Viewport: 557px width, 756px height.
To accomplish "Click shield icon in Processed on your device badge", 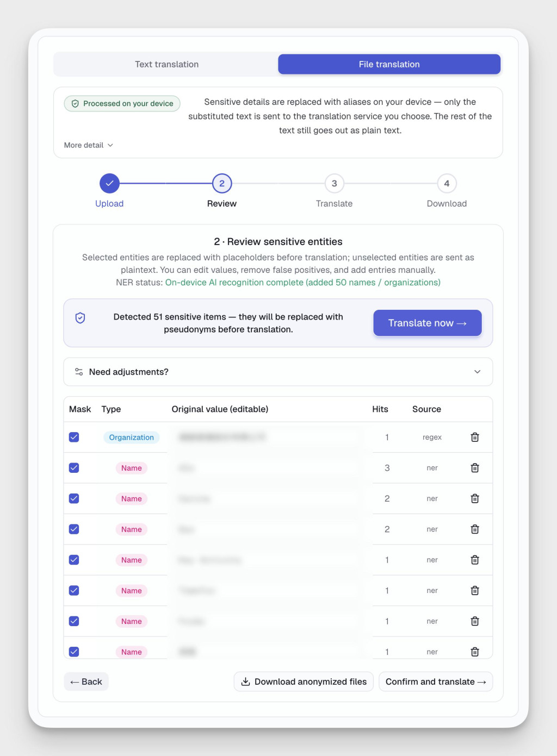I will [75, 104].
